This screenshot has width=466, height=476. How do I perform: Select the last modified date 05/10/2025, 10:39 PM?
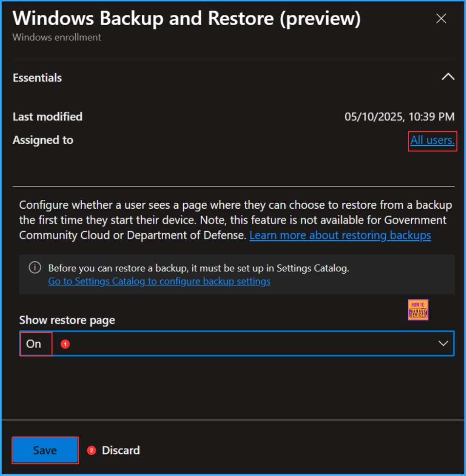click(x=400, y=117)
